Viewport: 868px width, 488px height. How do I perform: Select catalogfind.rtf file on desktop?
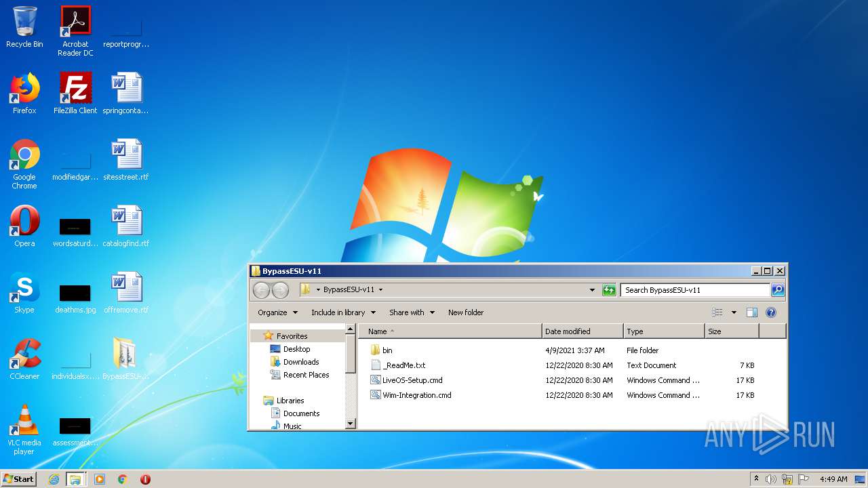126,226
